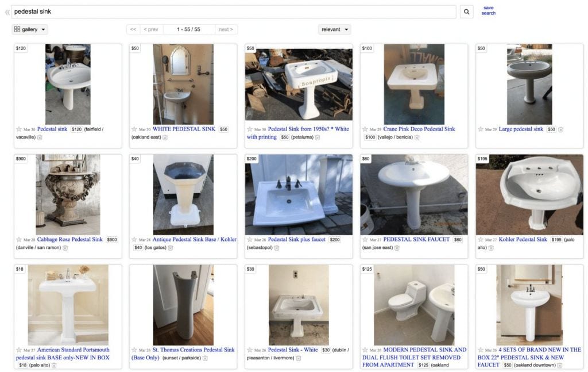The image size is (588, 372).
Task: Open the relevant sort order dropdown
Action: point(335,29)
